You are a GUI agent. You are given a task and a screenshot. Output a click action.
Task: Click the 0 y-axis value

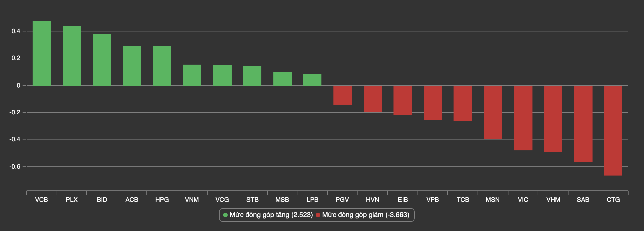pyautogui.click(x=18, y=85)
